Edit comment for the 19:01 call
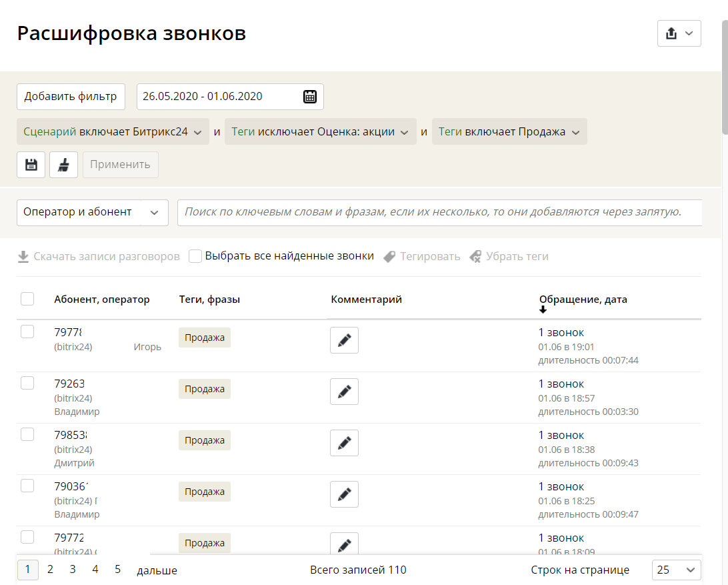The image size is (728, 585). [x=344, y=340]
